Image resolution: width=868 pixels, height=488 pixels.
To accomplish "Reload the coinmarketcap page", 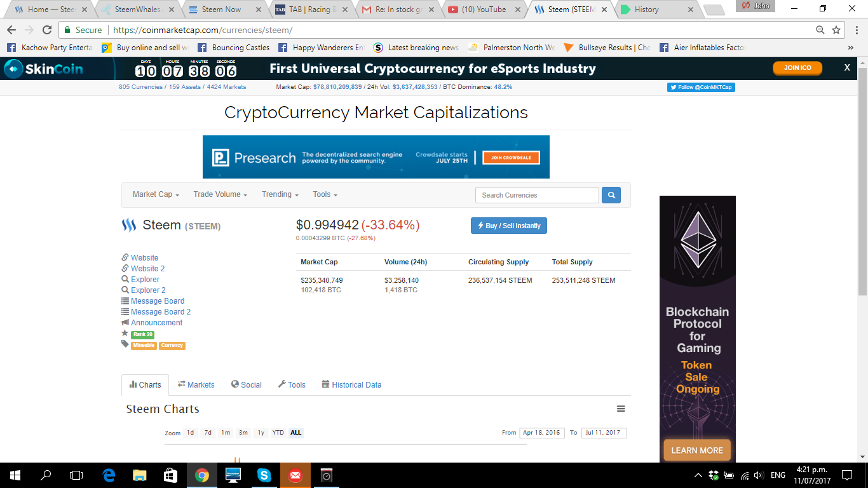I will pos(47,30).
